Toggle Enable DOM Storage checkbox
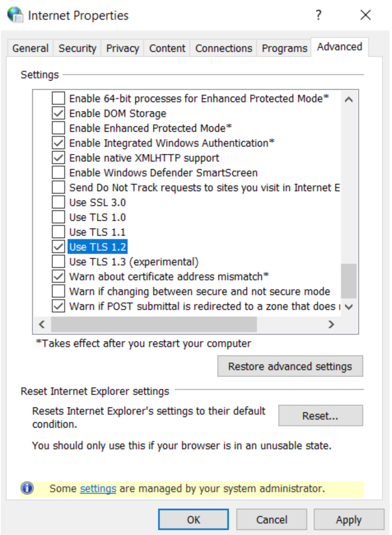The height and width of the screenshot is (535, 392). tap(58, 113)
